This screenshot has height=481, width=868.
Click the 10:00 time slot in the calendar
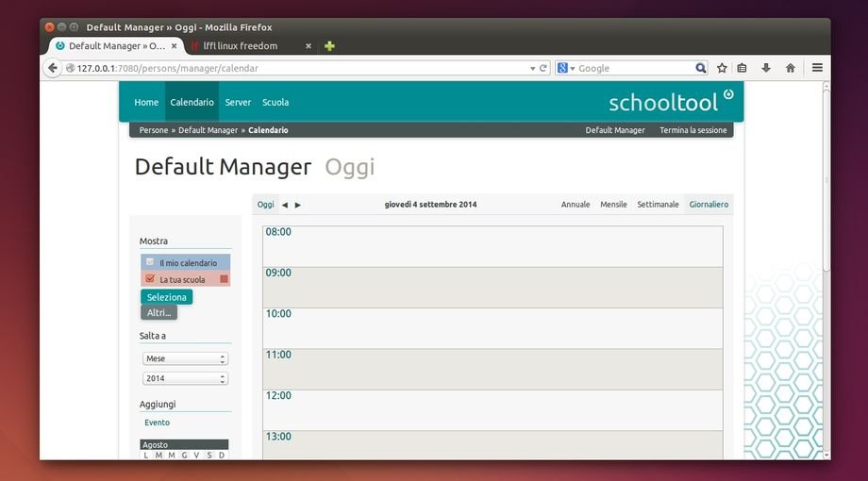coord(492,328)
